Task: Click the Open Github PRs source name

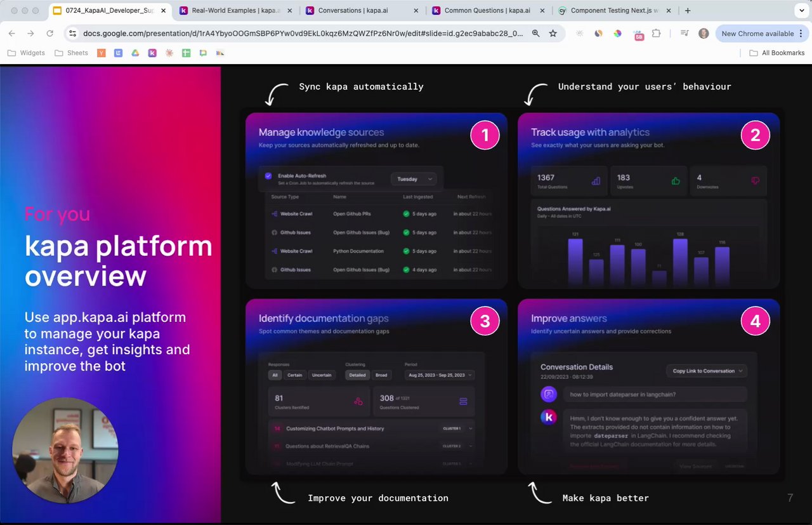Action: click(352, 214)
